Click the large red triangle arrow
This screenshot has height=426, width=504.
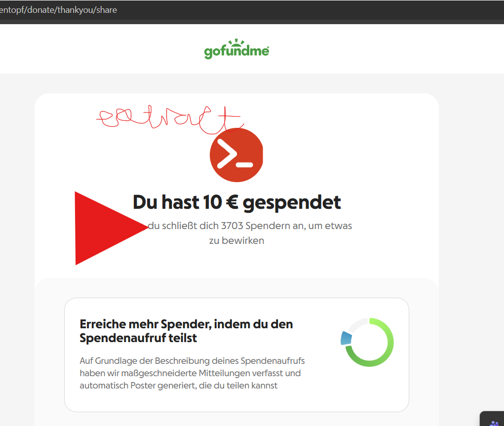(x=105, y=228)
